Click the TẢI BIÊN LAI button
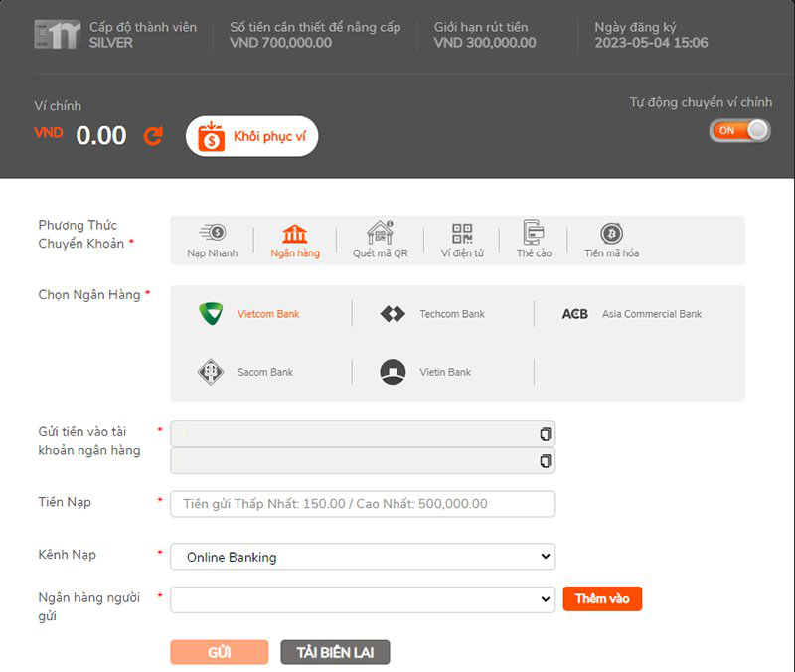Viewport: 795px width, 672px height. (335, 652)
